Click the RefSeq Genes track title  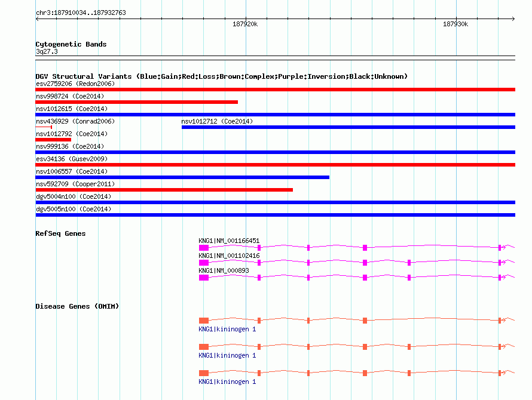[x=60, y=233]
